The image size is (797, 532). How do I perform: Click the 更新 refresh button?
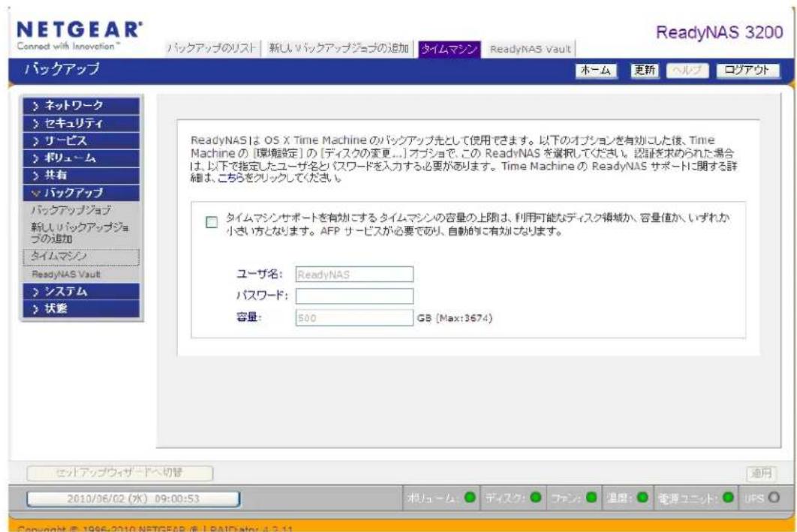(x=645, y=71)
